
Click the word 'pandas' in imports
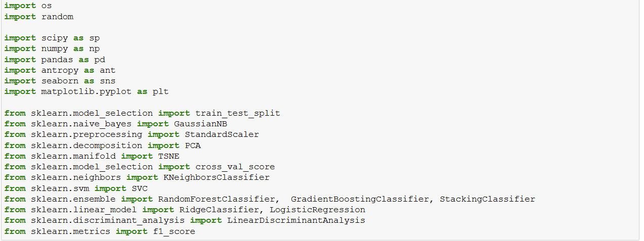57,59
